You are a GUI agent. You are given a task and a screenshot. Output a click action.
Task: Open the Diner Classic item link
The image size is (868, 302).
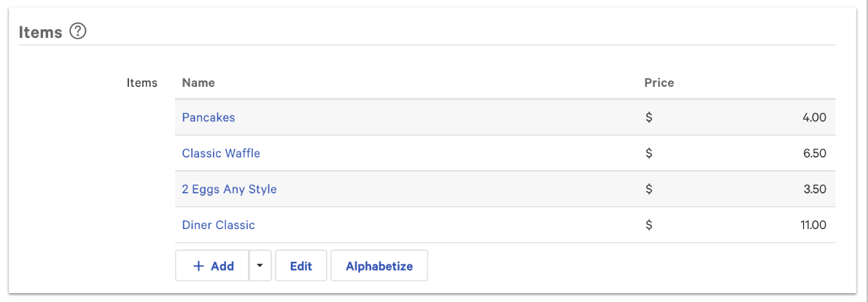[x=218, y=225]
